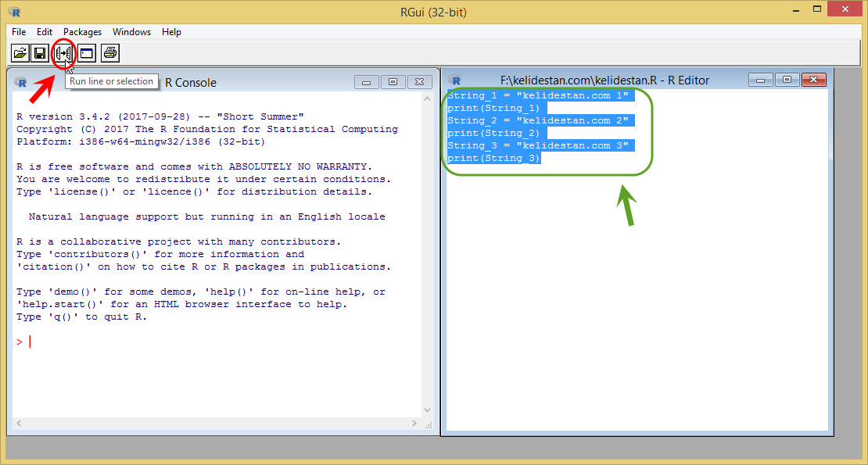Click down arrow of console vertical scrollbar
This screenshot has height=465, width=868.
click(428, 410)
